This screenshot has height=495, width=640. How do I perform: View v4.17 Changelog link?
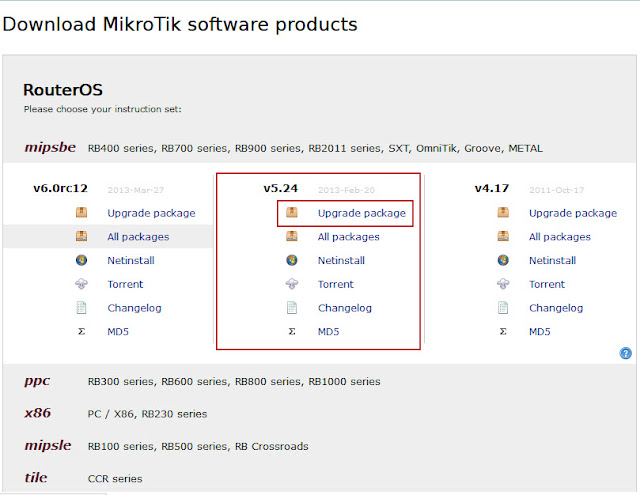556,308
